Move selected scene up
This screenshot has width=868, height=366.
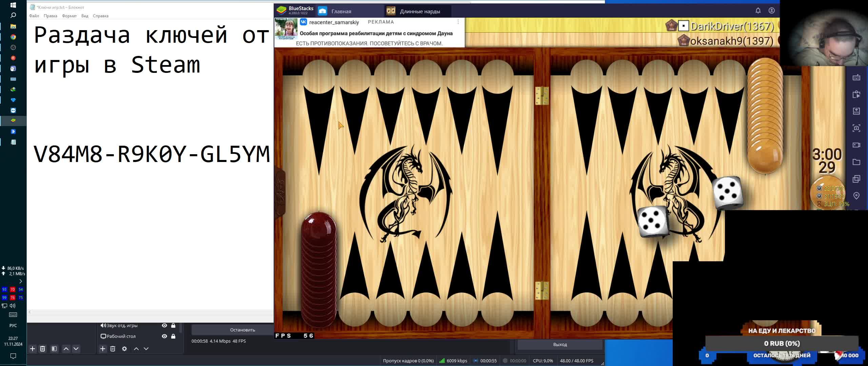tap(66, 349)
